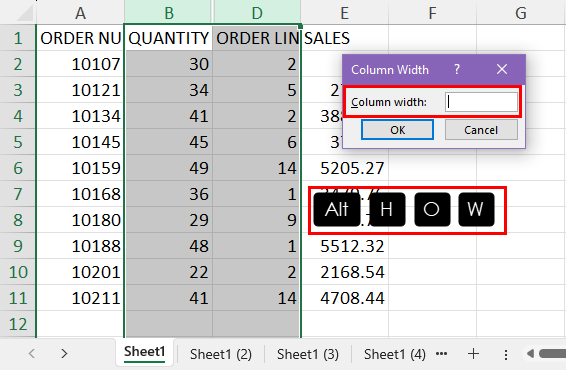Select column E header
Viewport: 566px width, 370px height.
click(345, 13)
